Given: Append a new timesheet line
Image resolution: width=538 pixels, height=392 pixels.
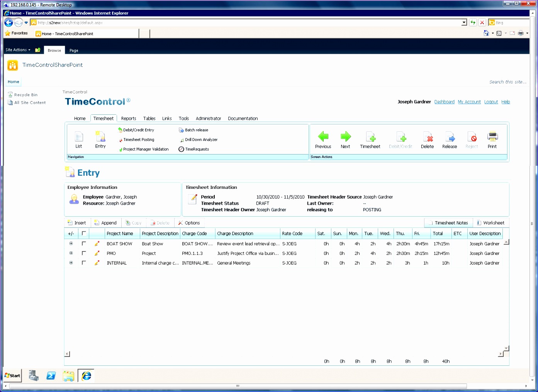Looking at the screenshot, I should (105, 223).
